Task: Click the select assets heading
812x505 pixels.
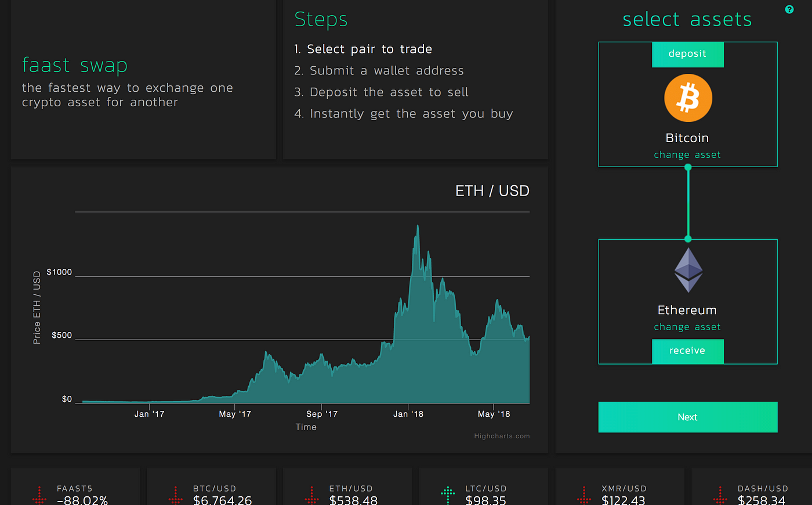Action: (x=687, y=19)
